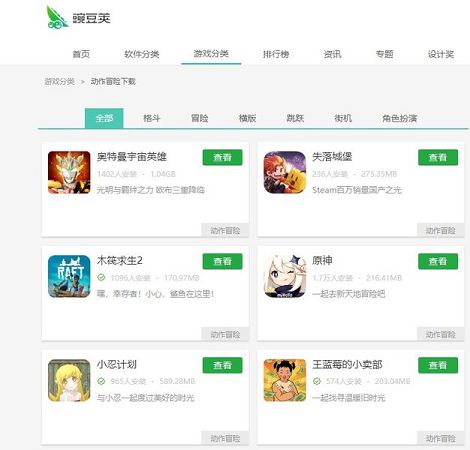Viewport: 470px width, 450px height.
Task: Click 查看 button for 原神
Action: tap(438, 261)
